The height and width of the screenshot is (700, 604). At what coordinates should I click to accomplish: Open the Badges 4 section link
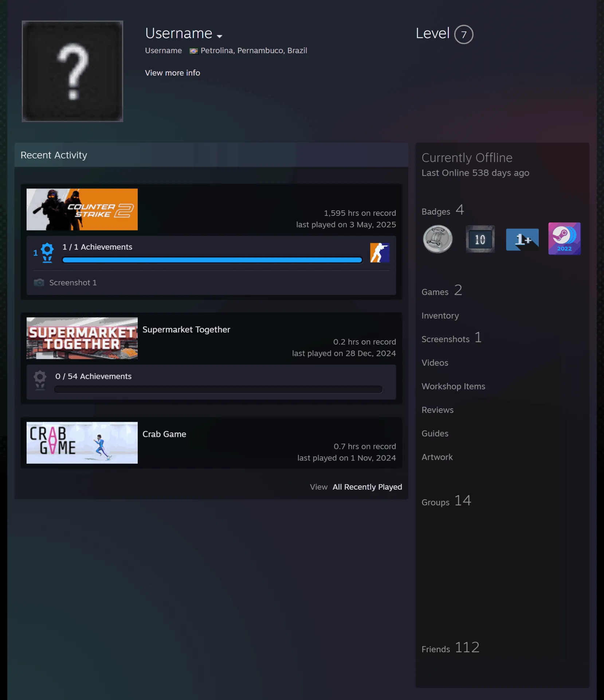[x=443, y=210]
